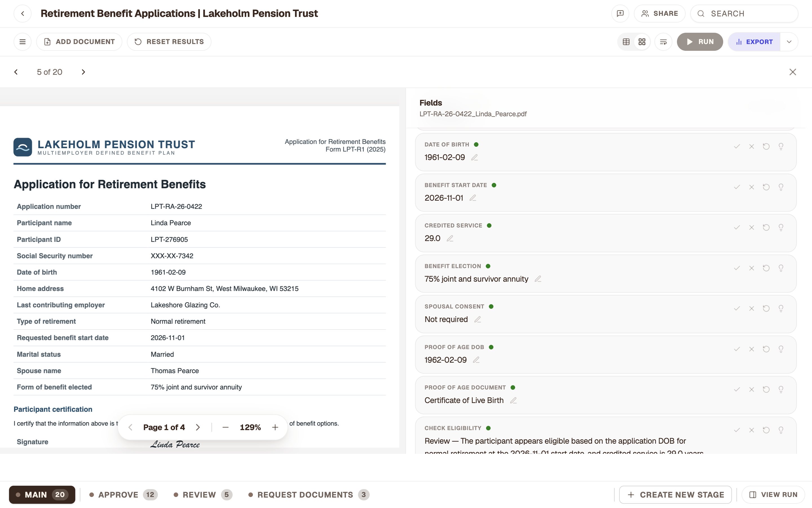The height and width of the screenshot is (508, 812).
Task: Click Create New Stage button
Action: point(675,494)
